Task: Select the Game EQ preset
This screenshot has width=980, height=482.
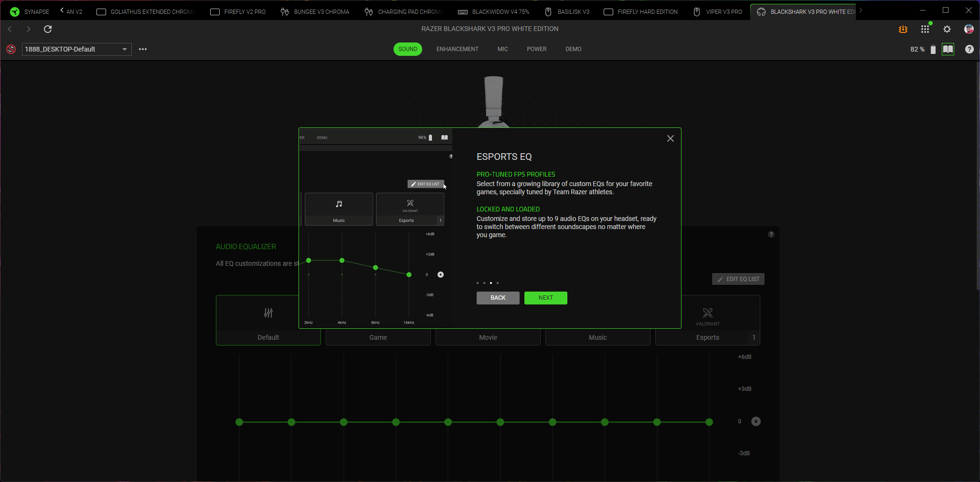Action: [378, 337]
